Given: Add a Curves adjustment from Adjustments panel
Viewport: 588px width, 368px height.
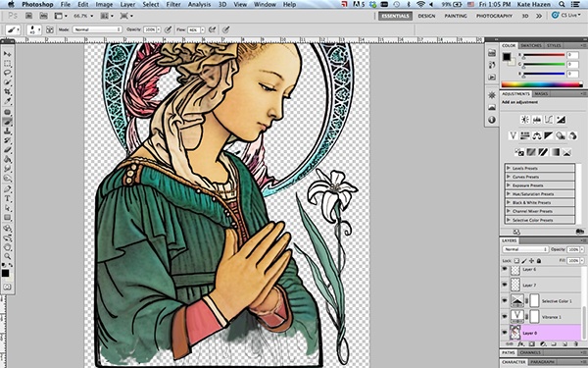Looking at the screenshot, I should tap(549, 120).
